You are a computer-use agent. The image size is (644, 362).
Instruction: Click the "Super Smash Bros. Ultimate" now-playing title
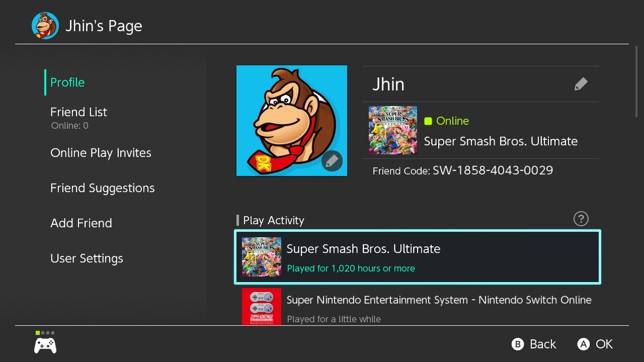click(501, 141)
